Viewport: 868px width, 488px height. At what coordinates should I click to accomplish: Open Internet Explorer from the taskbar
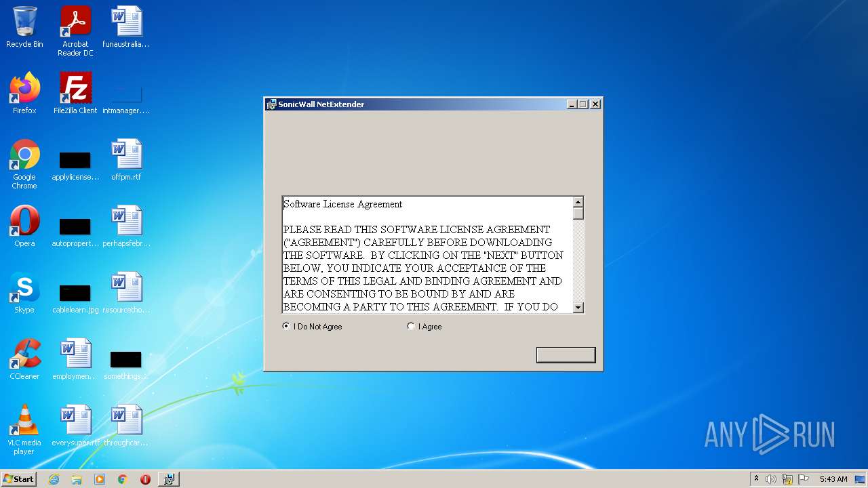pyautogui.click(x=54, y=479)
